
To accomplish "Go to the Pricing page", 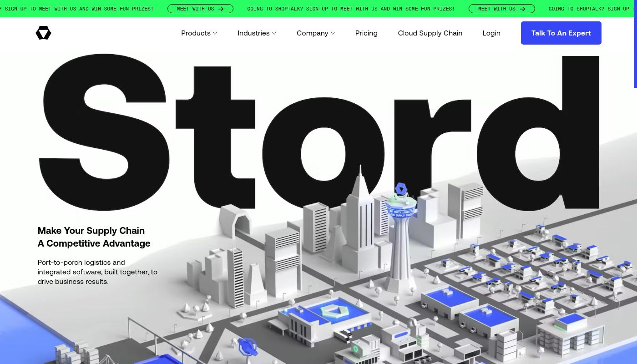I will pos(366,33).
